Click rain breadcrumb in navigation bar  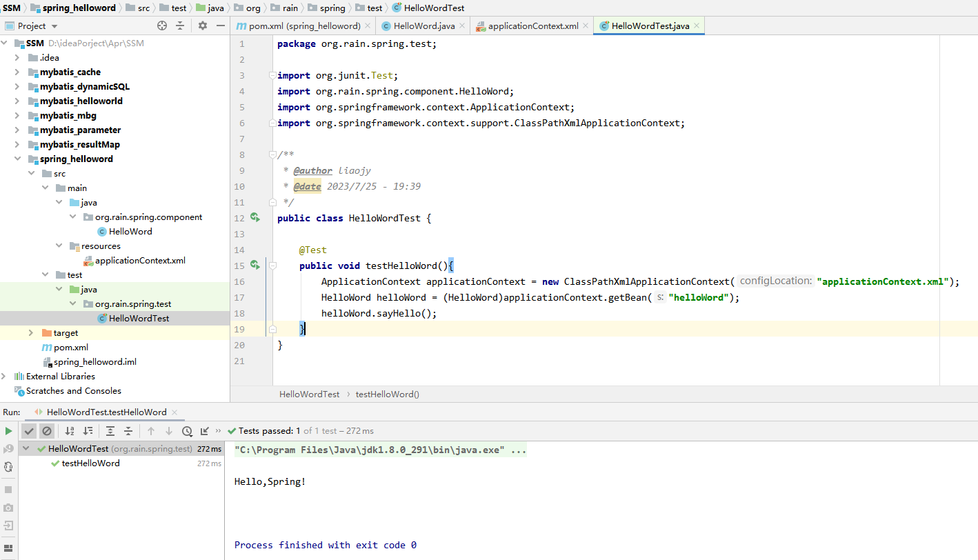(290, 8)
